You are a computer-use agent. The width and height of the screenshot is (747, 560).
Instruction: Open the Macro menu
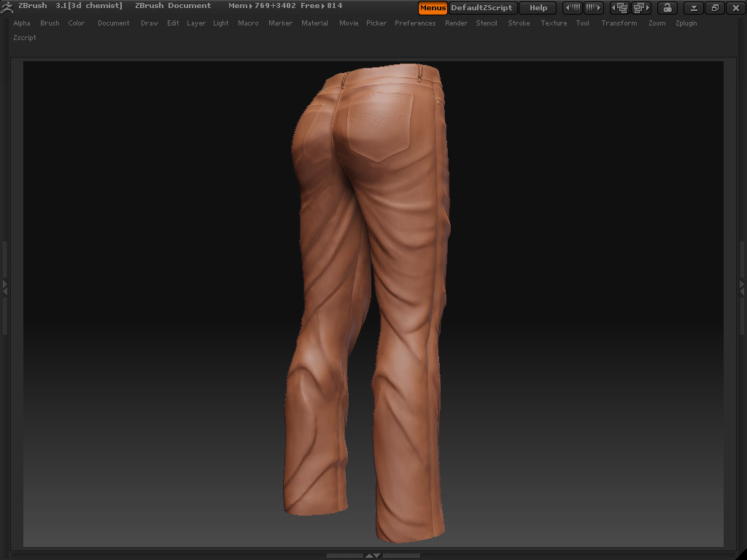click(x=248, y=23)
